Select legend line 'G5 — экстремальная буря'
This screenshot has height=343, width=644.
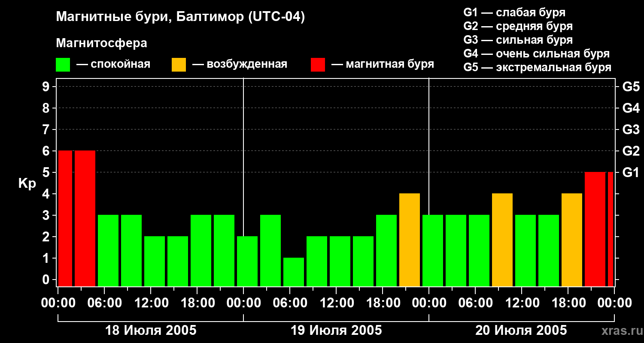coord(537,67)
